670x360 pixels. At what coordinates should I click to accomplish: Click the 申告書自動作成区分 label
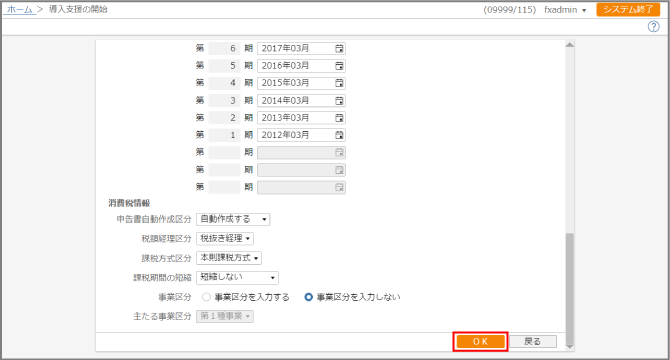pyautogui.click(x=154, y=219)
